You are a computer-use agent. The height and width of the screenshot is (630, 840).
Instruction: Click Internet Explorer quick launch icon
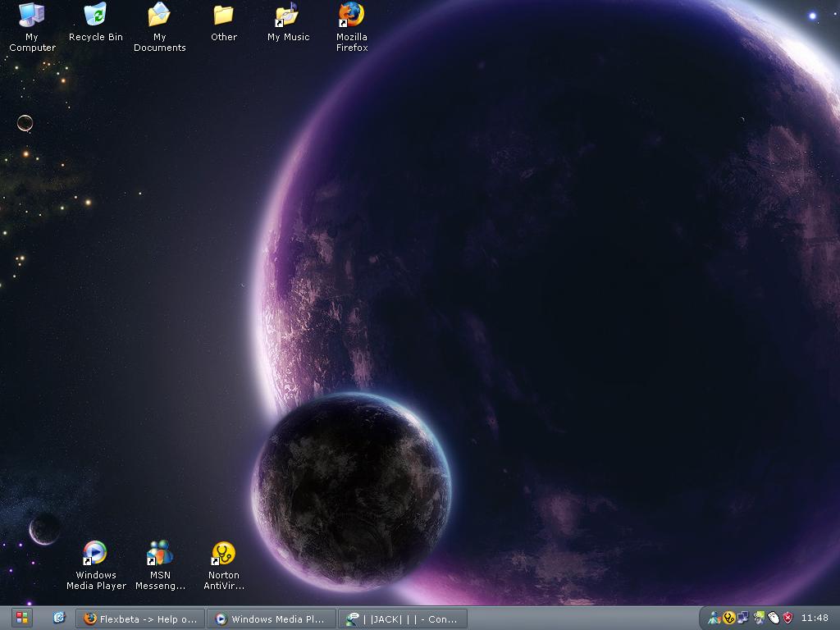click(x=59, y=618)
